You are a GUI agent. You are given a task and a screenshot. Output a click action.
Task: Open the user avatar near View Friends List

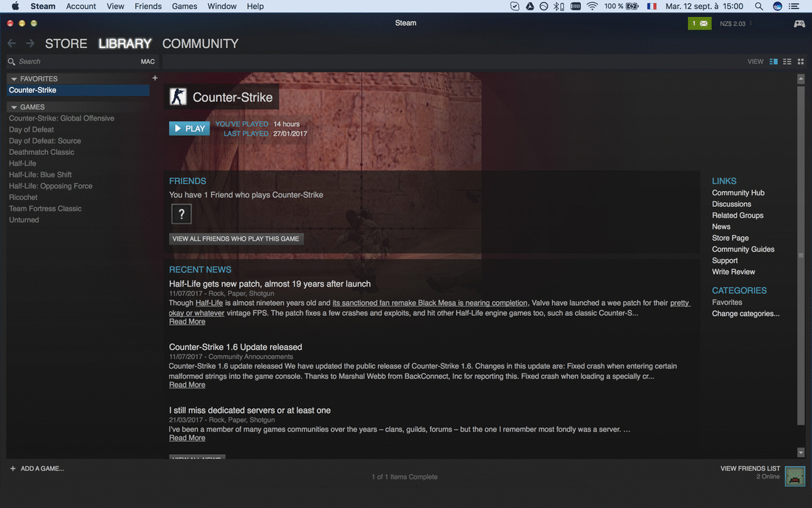point(794,476)
